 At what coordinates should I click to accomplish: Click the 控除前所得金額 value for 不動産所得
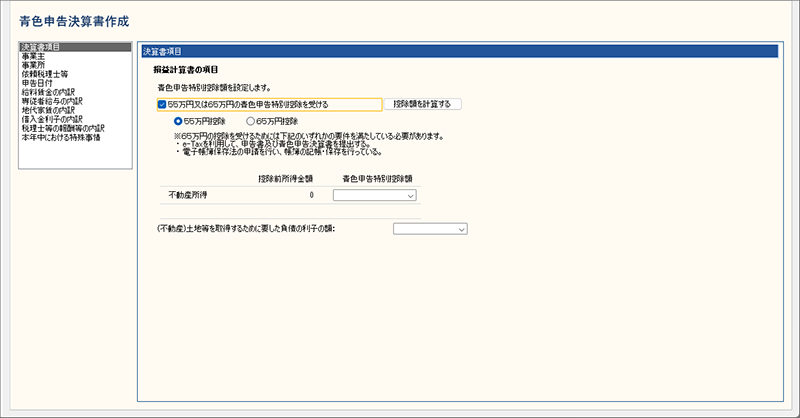[311, 197]
